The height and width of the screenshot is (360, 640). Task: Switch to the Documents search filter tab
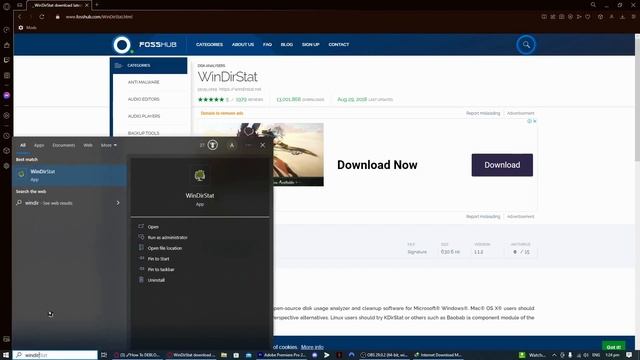pyautogui.click(x=64, y=145)
